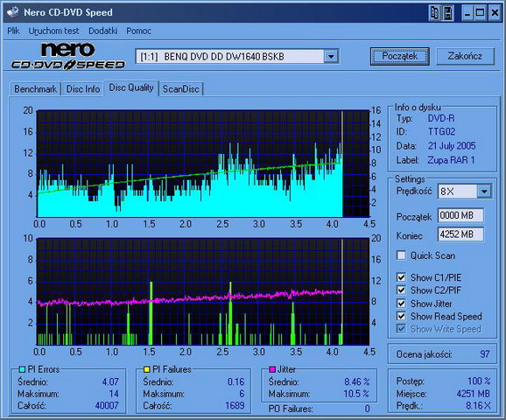Open the BENQ drive selection dropdown
The image size is (506, 420).
click(331, 57)
